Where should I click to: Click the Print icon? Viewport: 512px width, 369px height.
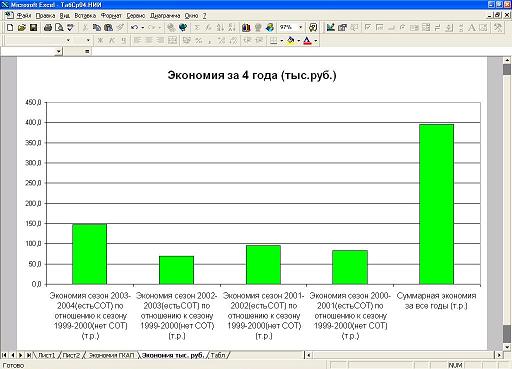click(48, 27)
